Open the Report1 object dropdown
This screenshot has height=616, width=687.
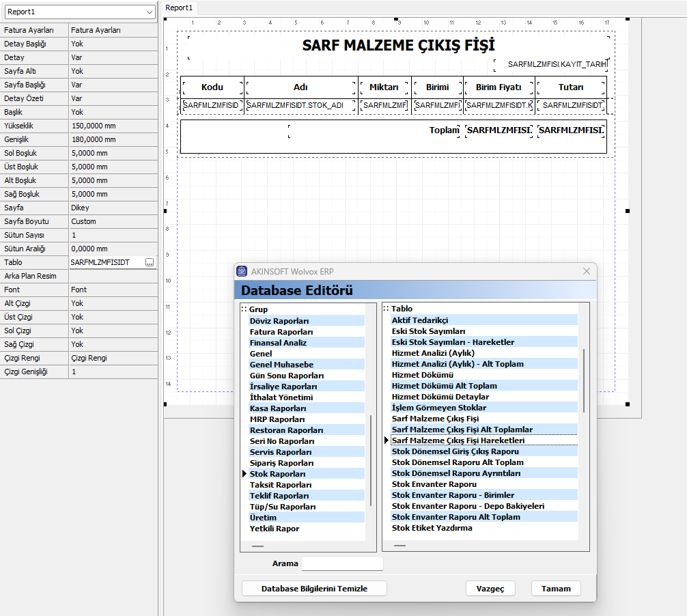coord(150,12)
